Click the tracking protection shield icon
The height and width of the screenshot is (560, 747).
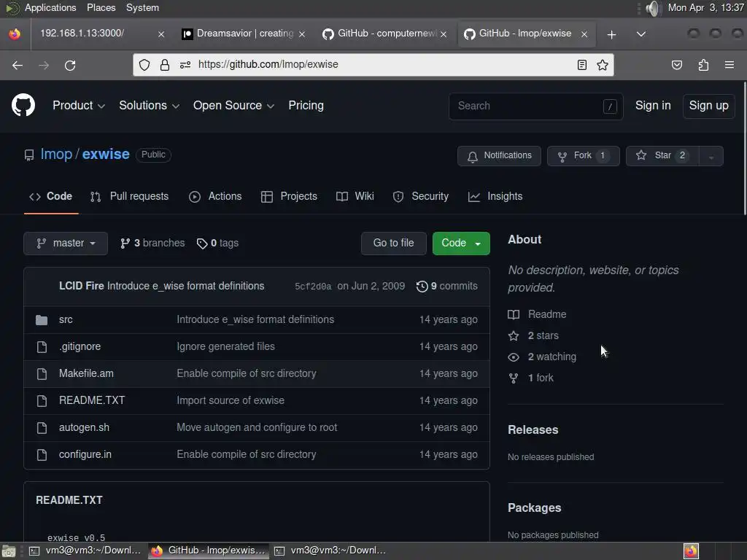(144, 65)
